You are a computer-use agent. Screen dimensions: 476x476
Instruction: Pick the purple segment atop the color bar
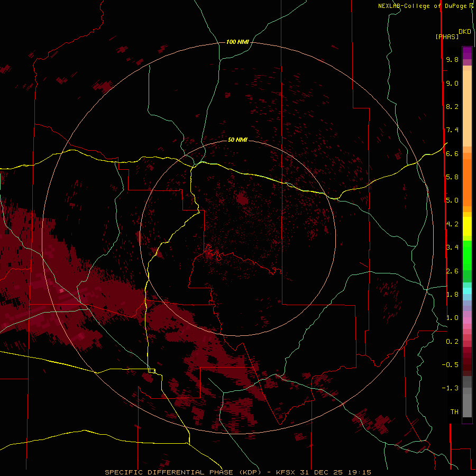(467, 53)
